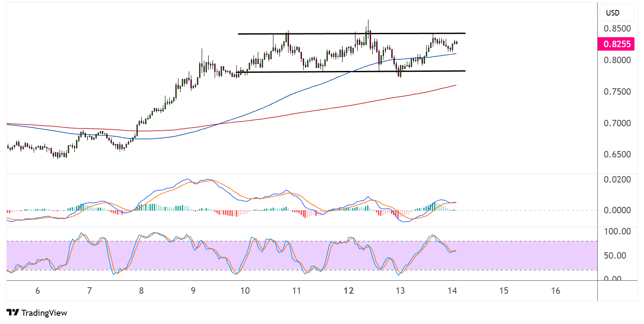Click date label 14 on time axis
The width and height of the screenshot is (644, 324).
pyautogui.click(x=452, y=291)
